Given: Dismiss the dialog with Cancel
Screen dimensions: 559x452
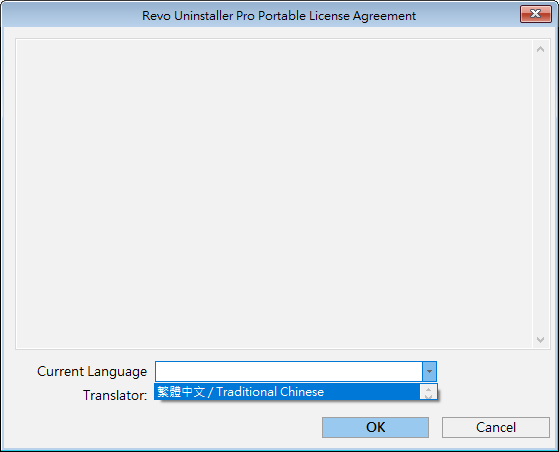Looking at the screenshot, I should click(496, 427).
